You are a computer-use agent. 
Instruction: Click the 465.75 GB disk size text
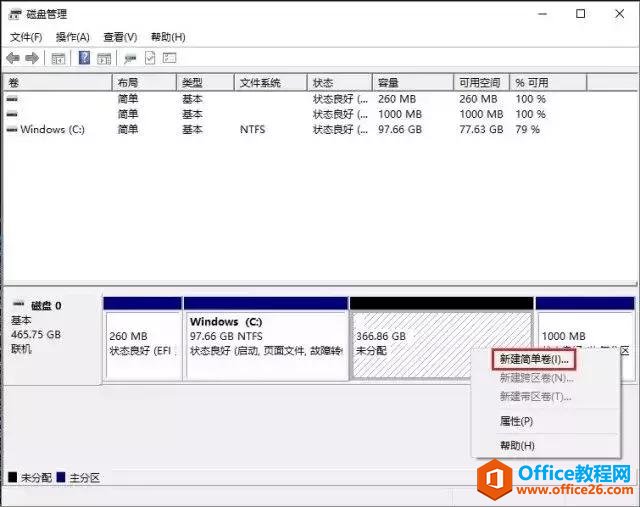[36, 334]
